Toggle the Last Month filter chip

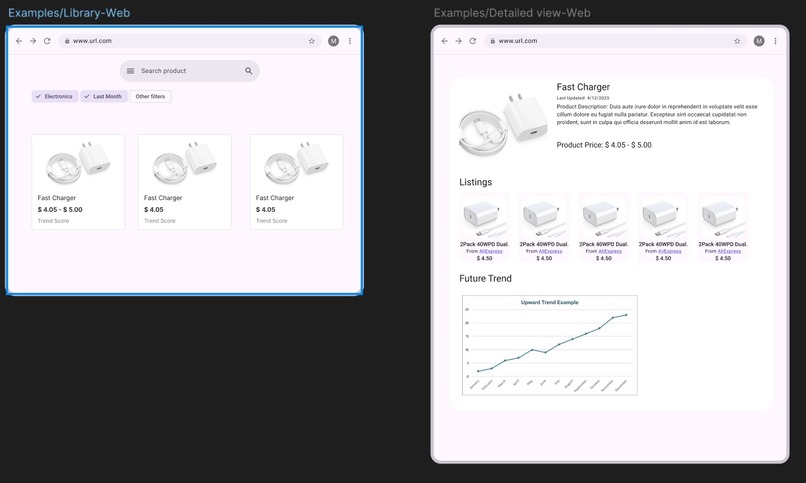[x=104, y=97]
